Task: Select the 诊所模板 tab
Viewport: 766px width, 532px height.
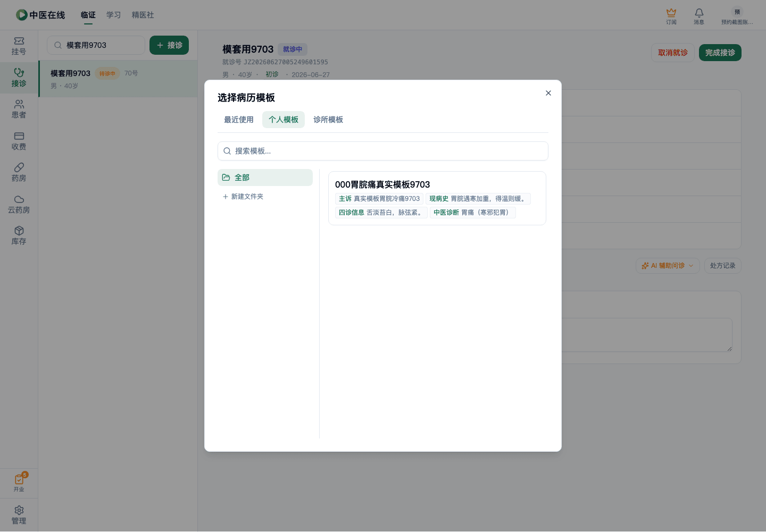Action: (328, 120)
